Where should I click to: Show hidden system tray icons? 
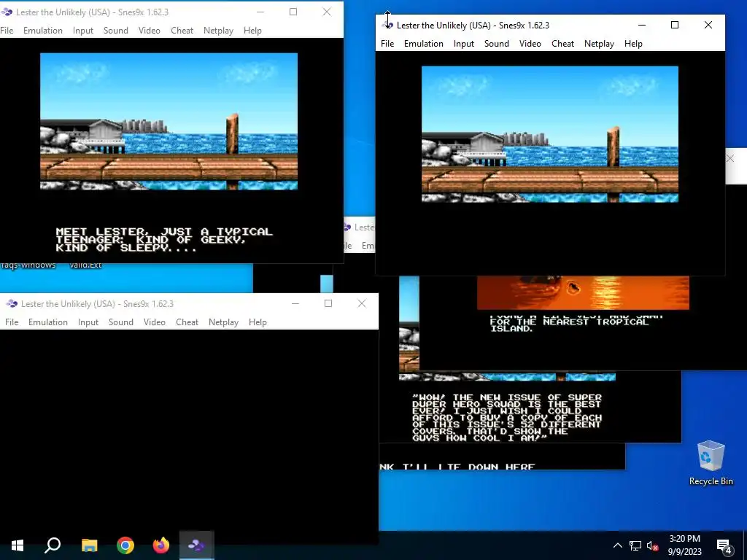(x=617, y=545)
